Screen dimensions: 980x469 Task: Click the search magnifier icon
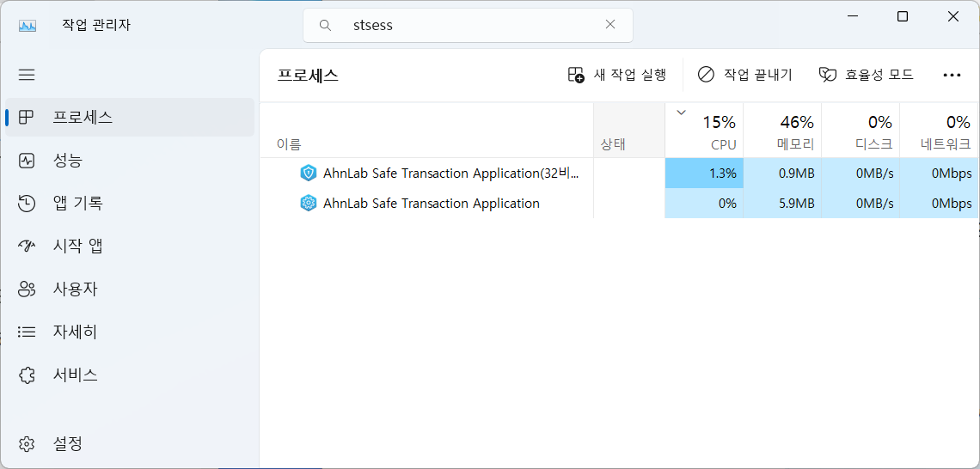pyautogui.click(x=325, y=25)
